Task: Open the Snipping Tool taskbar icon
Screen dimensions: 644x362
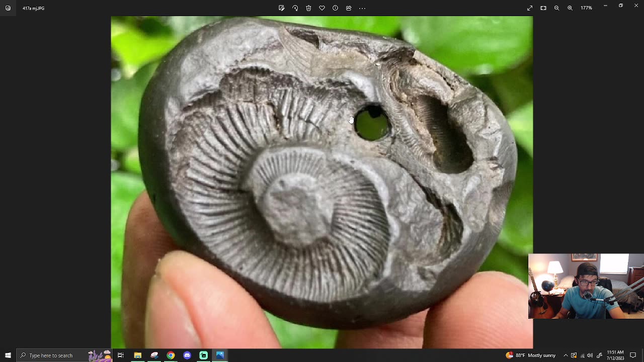Action: [x=154, y=355]
